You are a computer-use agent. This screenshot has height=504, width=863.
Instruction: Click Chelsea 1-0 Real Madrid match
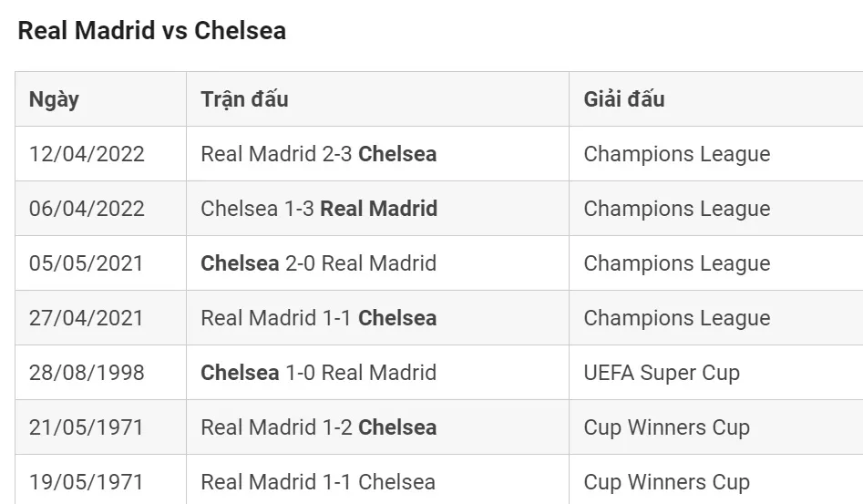click(318, 373)
